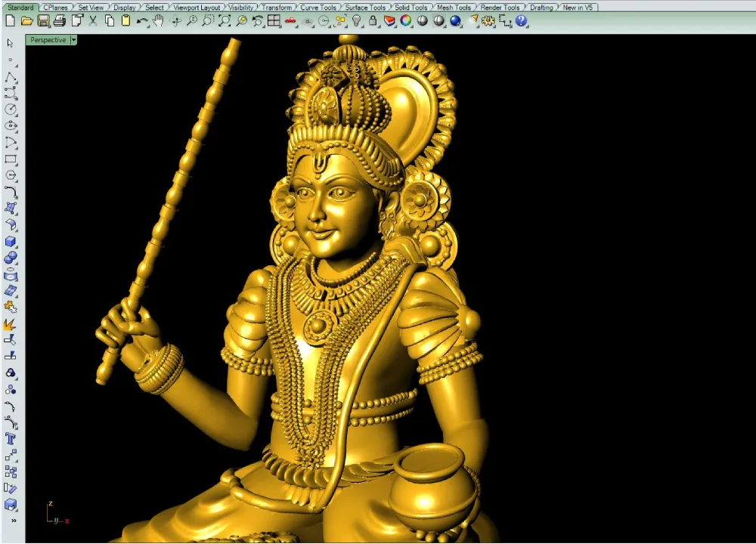Viewport: 756px width, 544px height.
Task: Click the Four Viewports grid icon
Action: (274, 20)
